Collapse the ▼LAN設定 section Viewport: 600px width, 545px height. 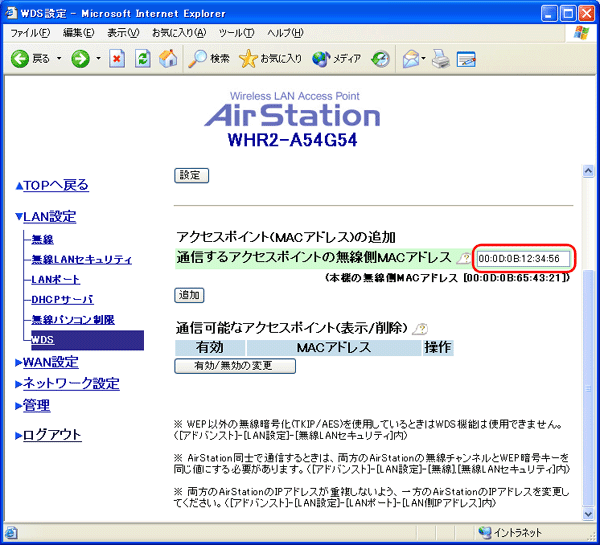pyautogui.click(x=46, y=217)
